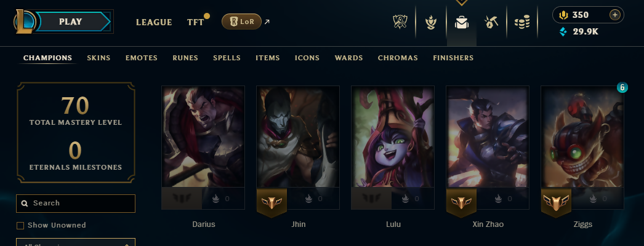Image resolution: width=644 pixels, height=246 pixels.
Task: Go to the TFT section
Action: tap(196, 22)
